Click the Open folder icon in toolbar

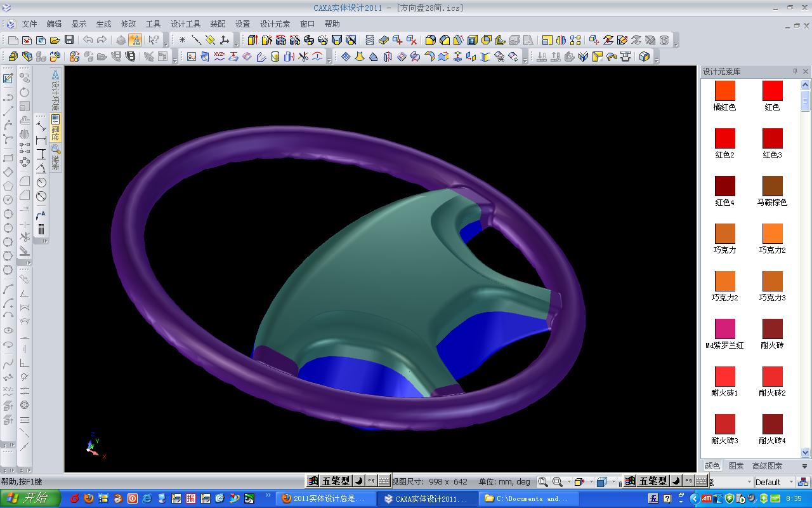55,40
